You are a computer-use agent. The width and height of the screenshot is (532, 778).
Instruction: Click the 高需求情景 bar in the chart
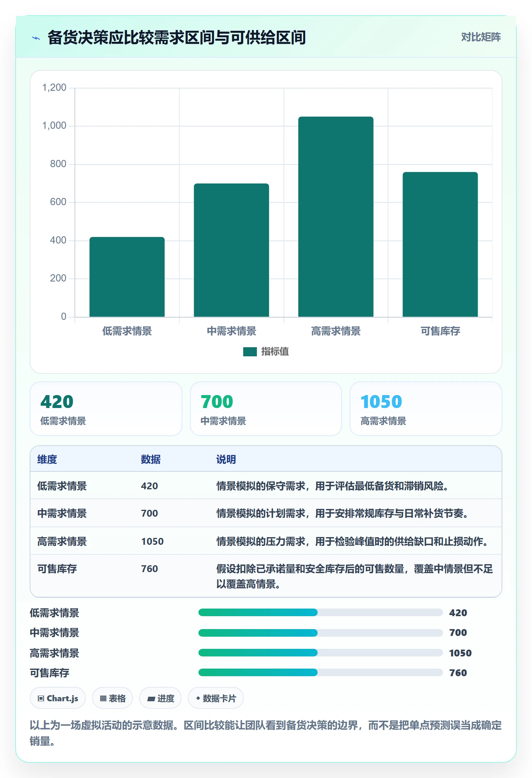click(336, 217)
